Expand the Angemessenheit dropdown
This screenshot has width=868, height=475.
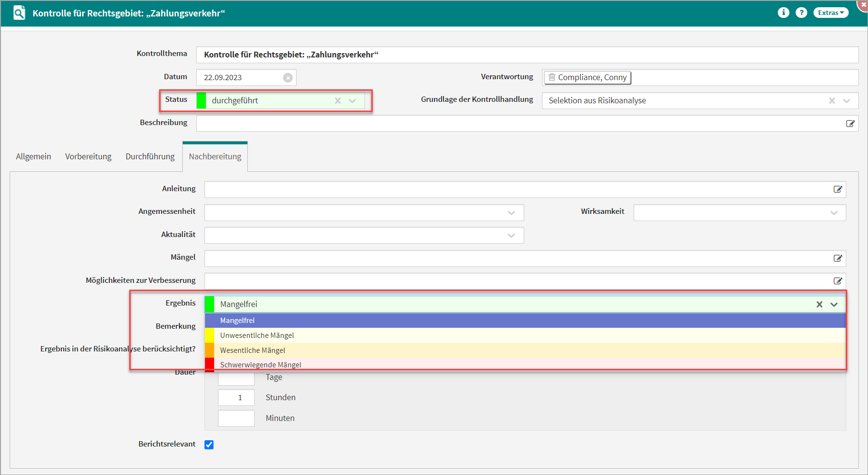pos(511,213)
